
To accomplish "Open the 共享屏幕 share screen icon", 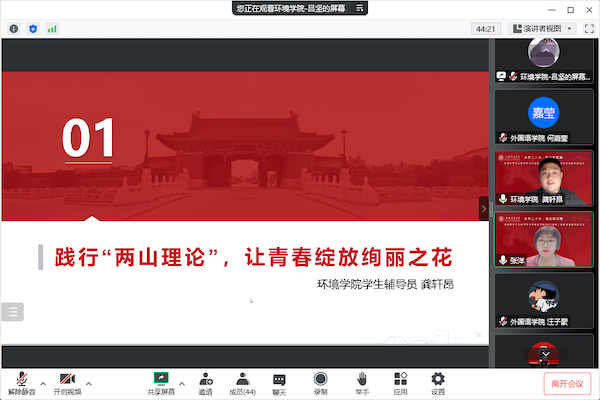I will (x=159, y=383).
